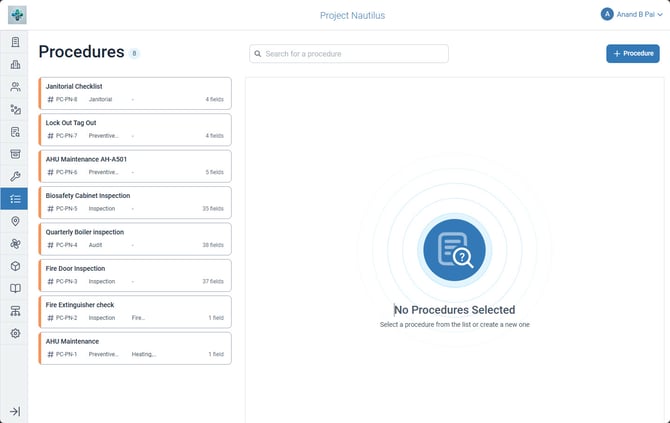Viewport: 670px width, 423px height.
Task: Select Fire Extinguisher check procedure
Action: tap(135, 312)
